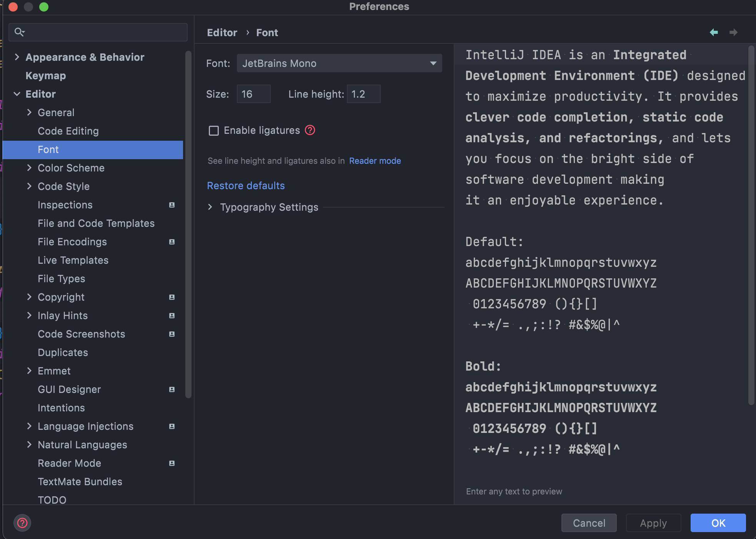This screenshot has width=756, height=539.
Task: Open the Font dropdown showing JetBrains Mono
Action: pos(339,63)
